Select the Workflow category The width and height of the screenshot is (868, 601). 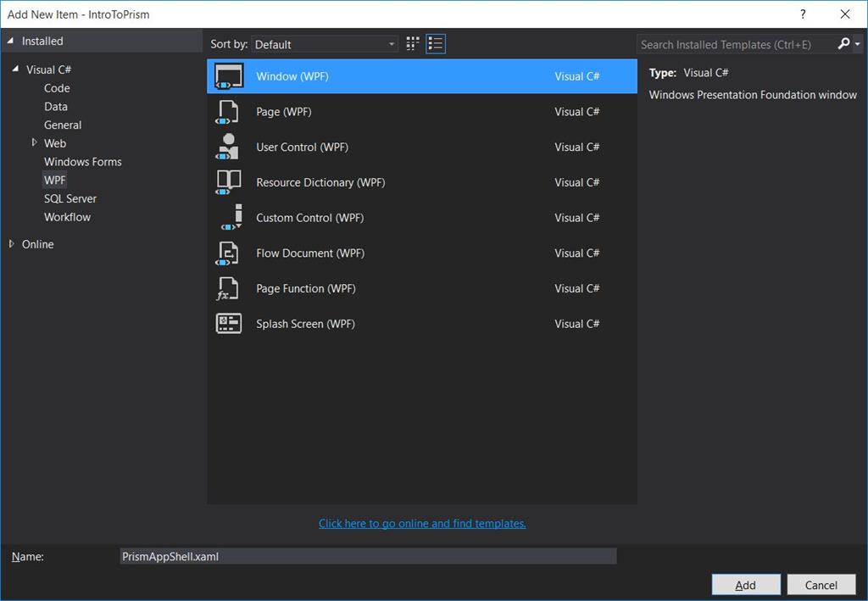pos(68,217)
